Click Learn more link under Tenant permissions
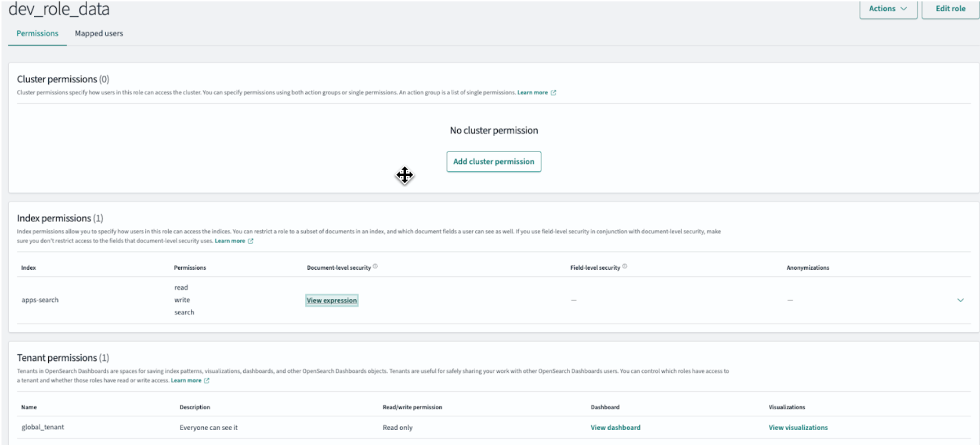The width and height of the screenshot is (980, 445). (186, 381)
